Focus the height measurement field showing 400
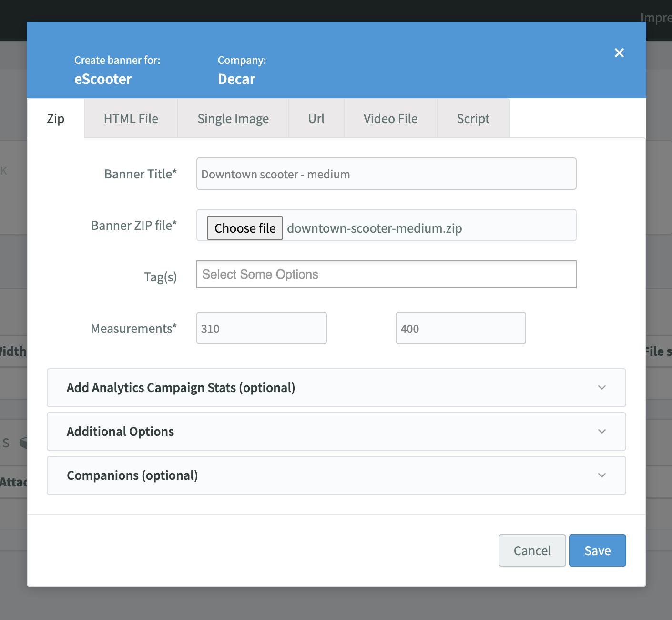Image resolution: width=672 pixels, height=620 pixels. tap(460, 329)
